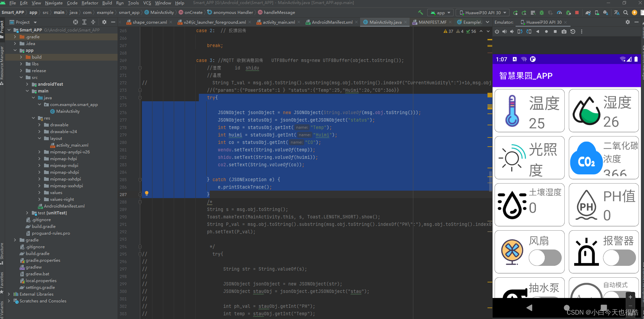
Task: Turn on the 风扇 fan switch in app
Action: point(545,258)
